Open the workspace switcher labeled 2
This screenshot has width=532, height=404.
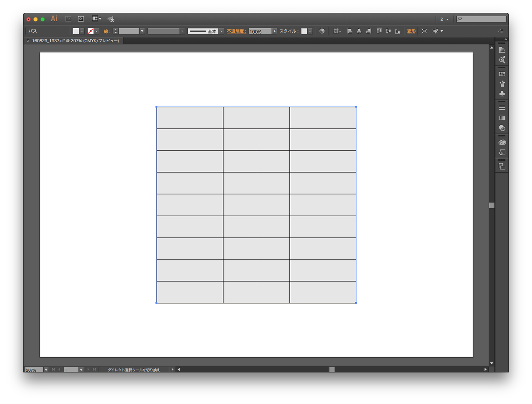pyautogui.click(x=444, y=19)
